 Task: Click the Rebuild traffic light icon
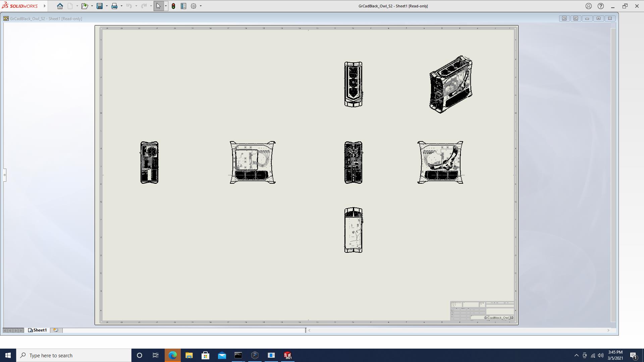pyautogui.click(x=173, y=6)
